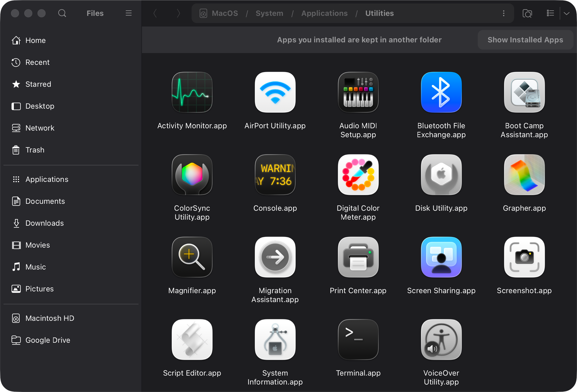This screenshot has width=577, height=392.
Task: Select Screen Sharing app icon
Action: click(441, 257)
